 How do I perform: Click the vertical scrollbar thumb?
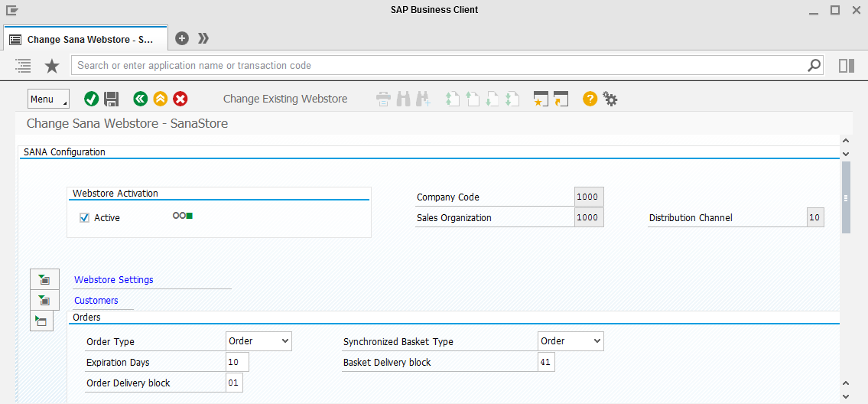(x=846, y=197)
